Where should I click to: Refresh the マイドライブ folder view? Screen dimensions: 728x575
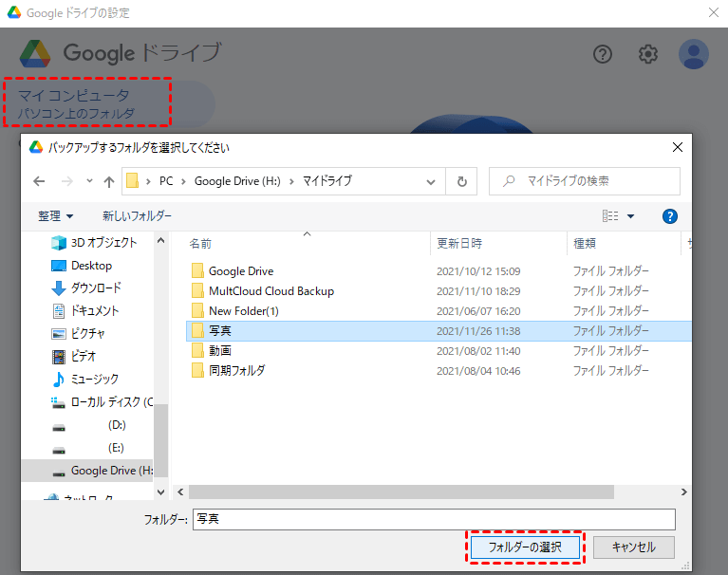(461, 181)
